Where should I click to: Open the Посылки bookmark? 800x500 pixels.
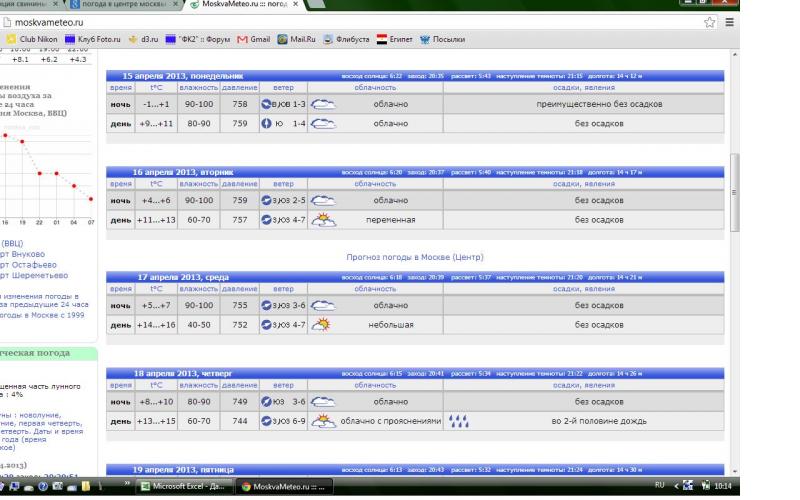point(442,39)
